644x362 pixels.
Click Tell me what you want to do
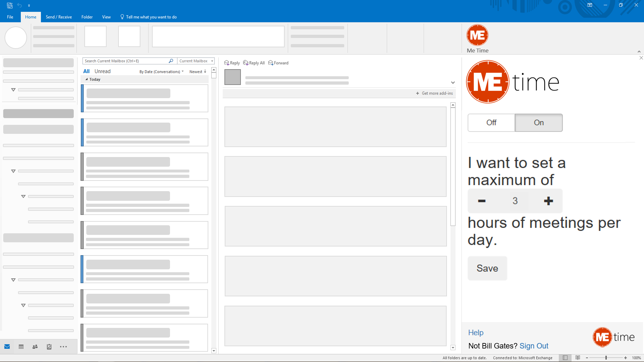[148, 17]
